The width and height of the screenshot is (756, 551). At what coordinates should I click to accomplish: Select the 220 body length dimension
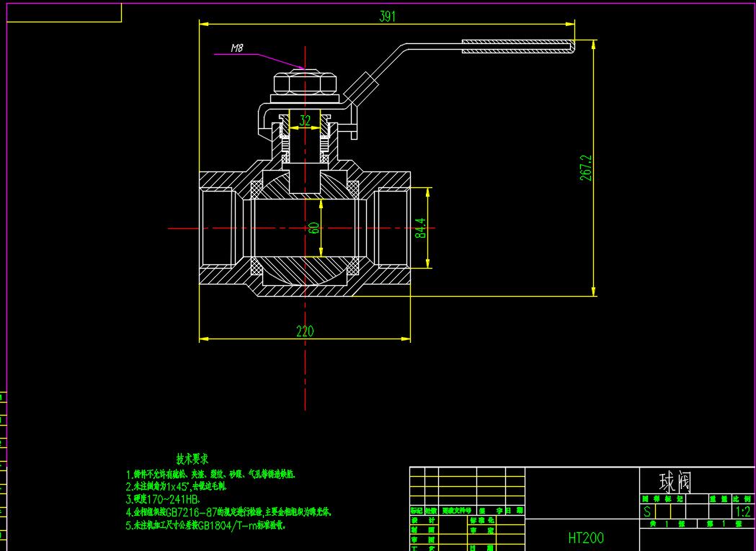point(305,331)
